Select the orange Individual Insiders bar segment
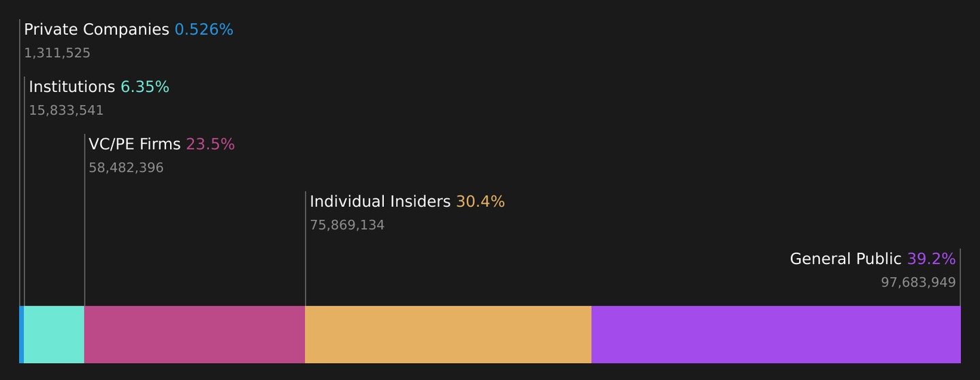980x380 pixels. pyautogui.click(x=448, y=334)
